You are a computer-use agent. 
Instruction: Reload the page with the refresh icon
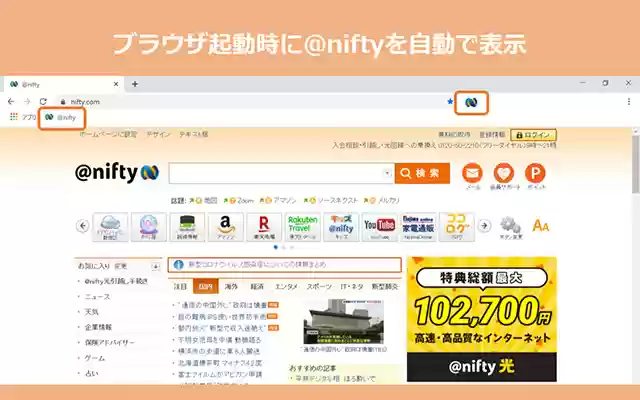tap(43, 102)
